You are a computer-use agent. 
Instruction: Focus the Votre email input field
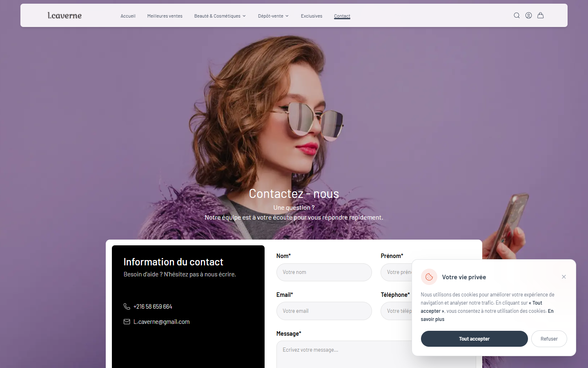click(x=324, y=311)
